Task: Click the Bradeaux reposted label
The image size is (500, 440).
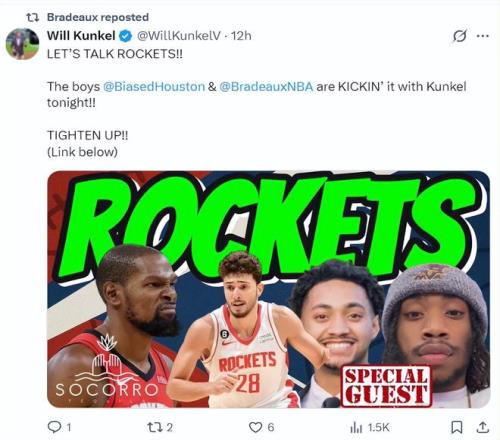Action: tap(98, 17)
